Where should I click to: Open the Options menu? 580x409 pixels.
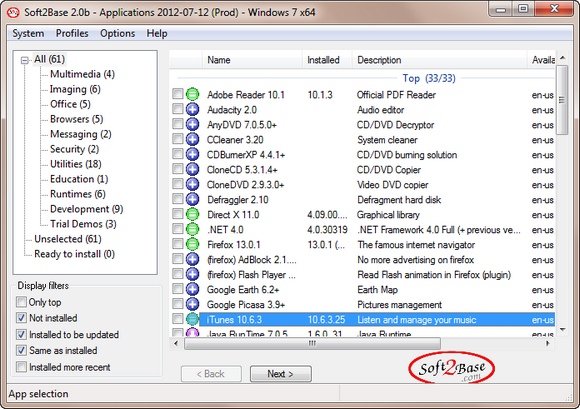118,33
